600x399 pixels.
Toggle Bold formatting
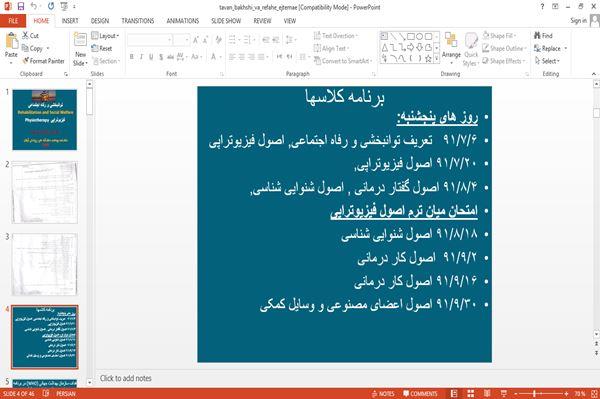[132, 57]
